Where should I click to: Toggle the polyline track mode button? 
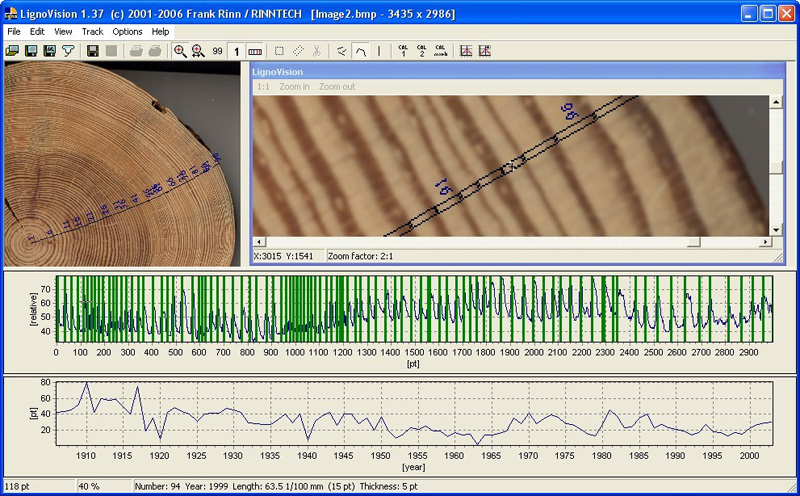(x=342, y=51)
